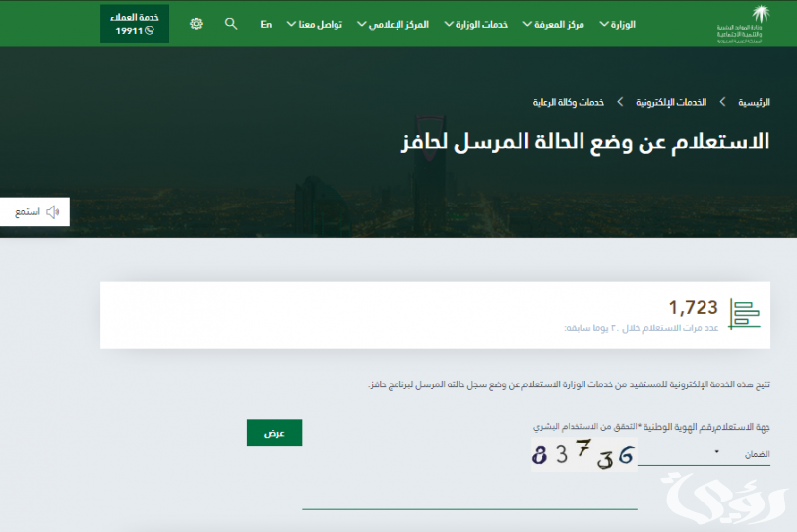Open خدمات وكالة الرعاية breadcrumb link

(x=569, y=102)
